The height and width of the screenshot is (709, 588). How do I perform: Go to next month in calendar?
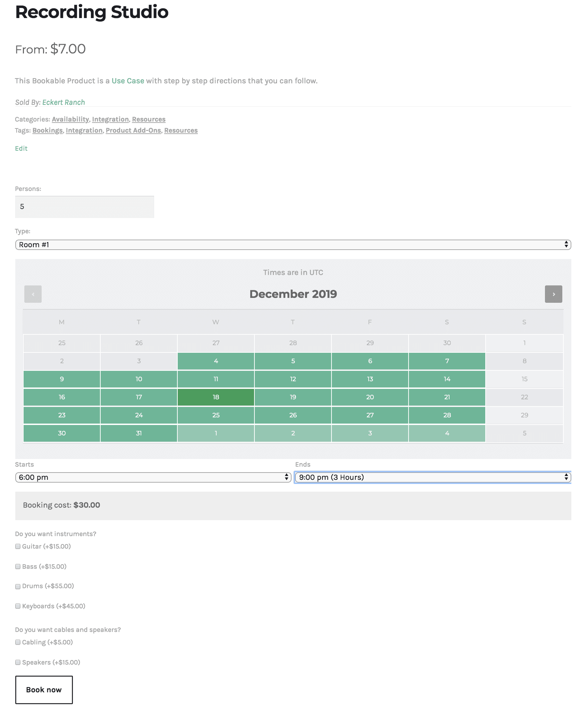[x=553, y=294]
